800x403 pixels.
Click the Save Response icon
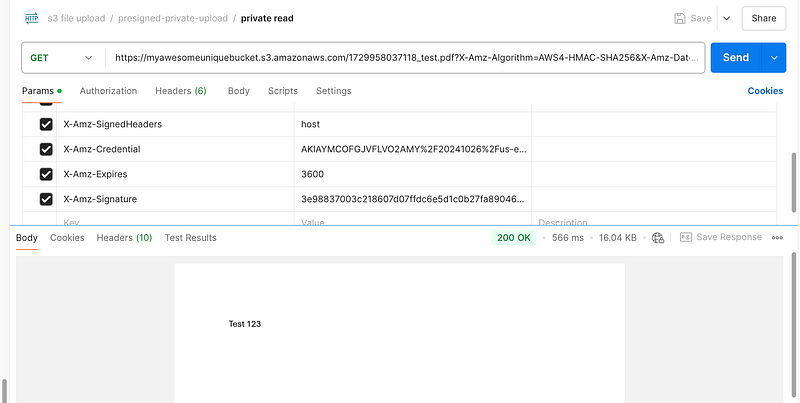click(x=686, y=237)
